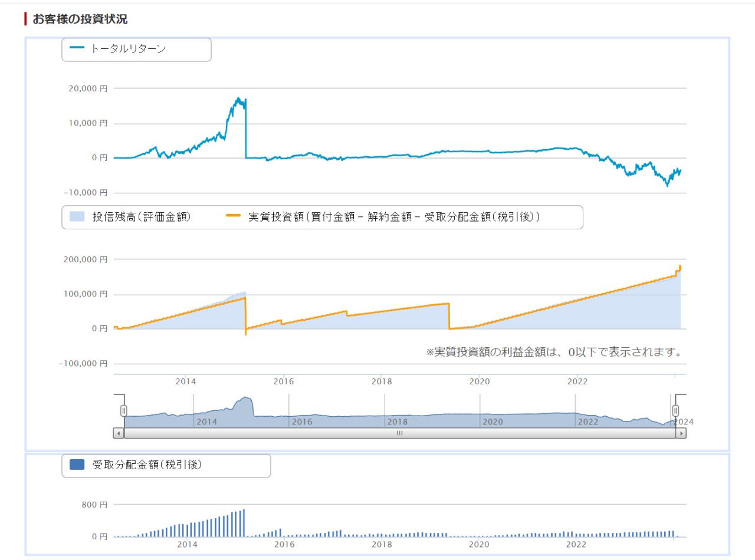Click the navigator scrollbar thumb grip

tap(399, 433)
